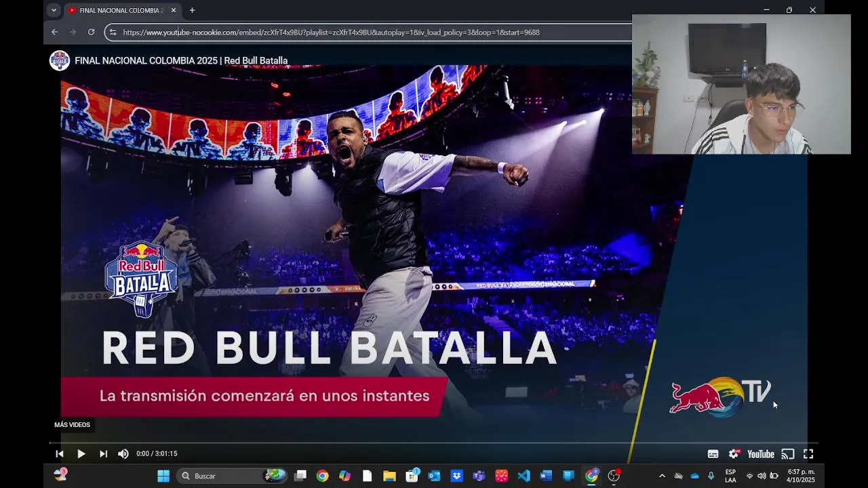Image resolution: width=868 pixels, height=488 pixels.
Task: Click the tray icon beside the chevron
Action: pos(678,476)
